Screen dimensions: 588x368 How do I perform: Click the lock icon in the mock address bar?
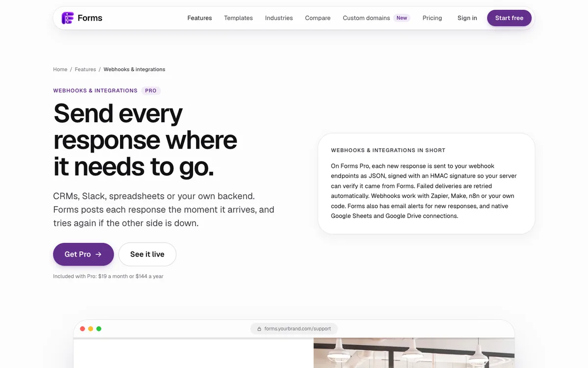pos(259,329)
